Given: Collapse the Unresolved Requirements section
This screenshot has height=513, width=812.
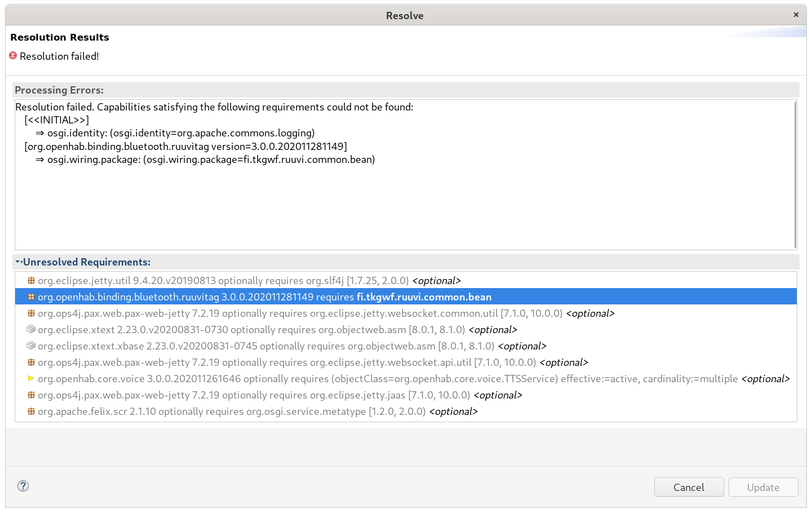Looking at the screenshot, I should pyautogui.click(x=17, y=261).
